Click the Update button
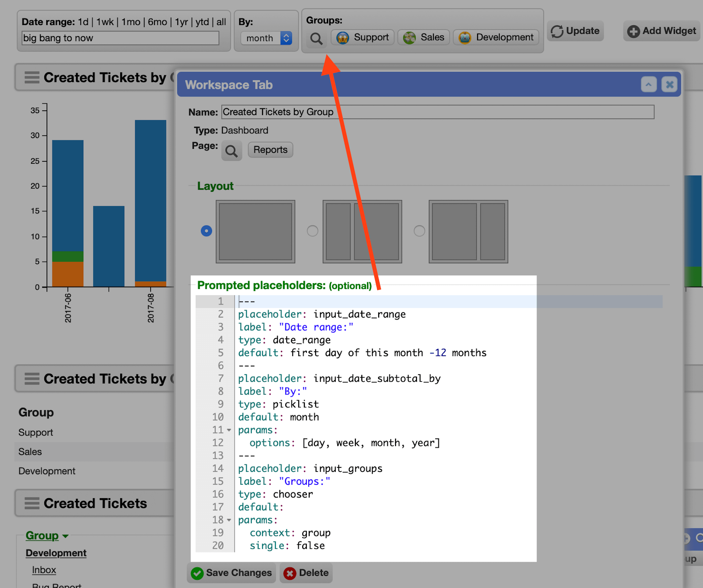The image size is (703, 588). pyautogui.click(x=575, y=31)
